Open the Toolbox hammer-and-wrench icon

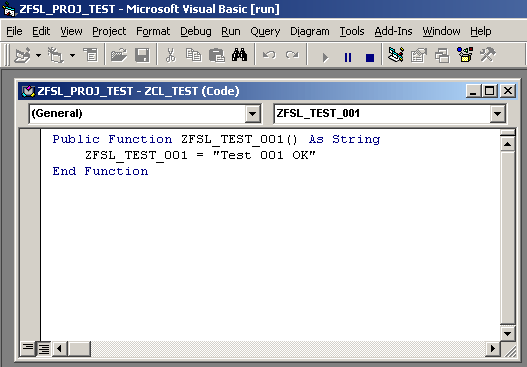[x=488, y=55]
